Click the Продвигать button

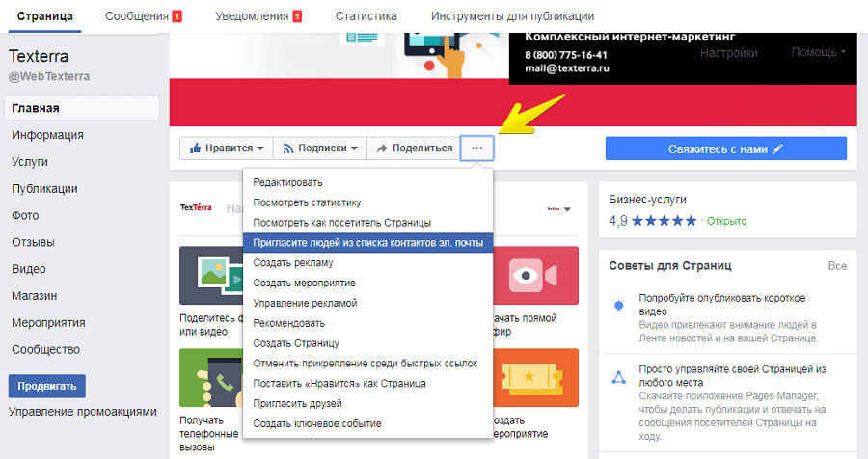(x=47, y=386)
